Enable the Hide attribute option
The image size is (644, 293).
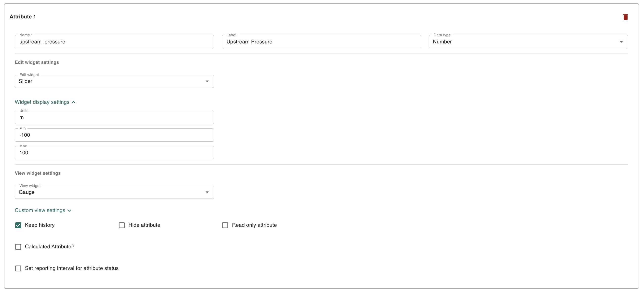[x=122, y=225]
